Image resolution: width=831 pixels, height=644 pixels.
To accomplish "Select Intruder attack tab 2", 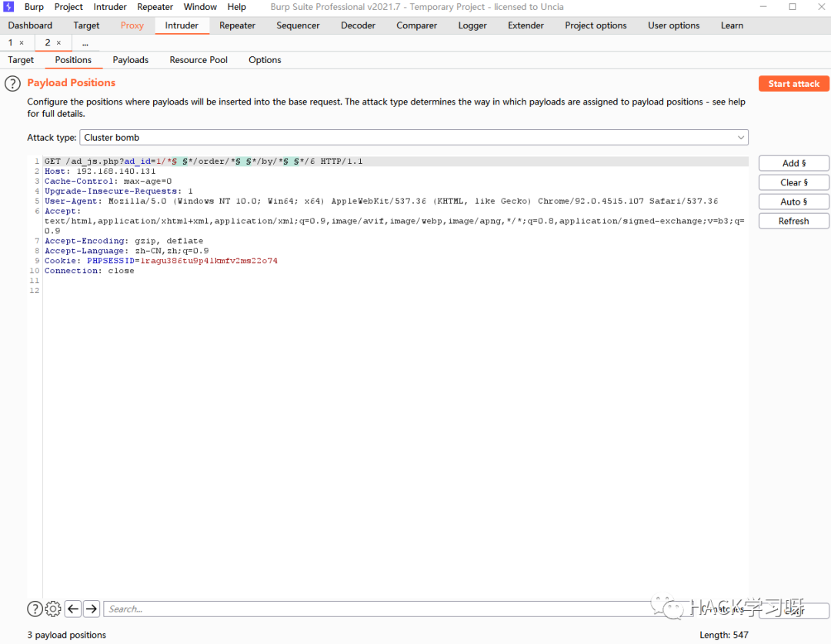I will coord(48,43).
